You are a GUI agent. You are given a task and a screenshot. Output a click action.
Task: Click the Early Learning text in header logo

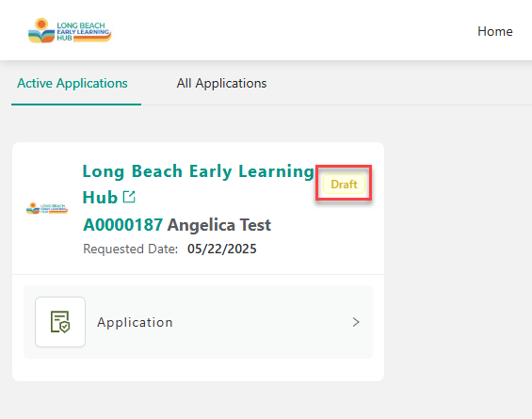pos(83,32)
